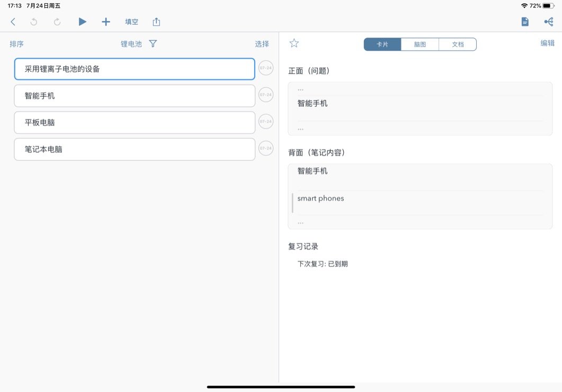Add a new card with the plus icon
Image resolution: width=562 pixels, height=392 pixels.
pos(105,22)
